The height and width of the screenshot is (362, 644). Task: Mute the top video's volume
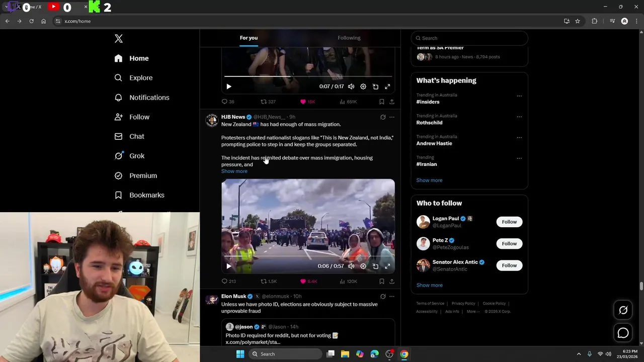351,86
